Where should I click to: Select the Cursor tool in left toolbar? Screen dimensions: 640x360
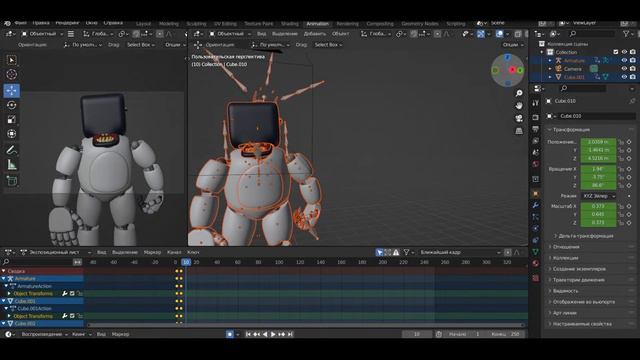coord(11,74)
